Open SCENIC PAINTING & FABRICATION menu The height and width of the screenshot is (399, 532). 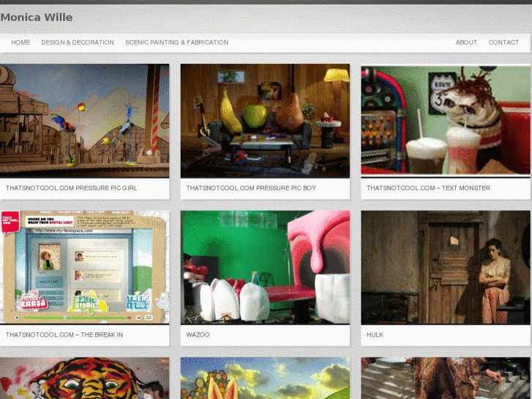coord(177,42)
